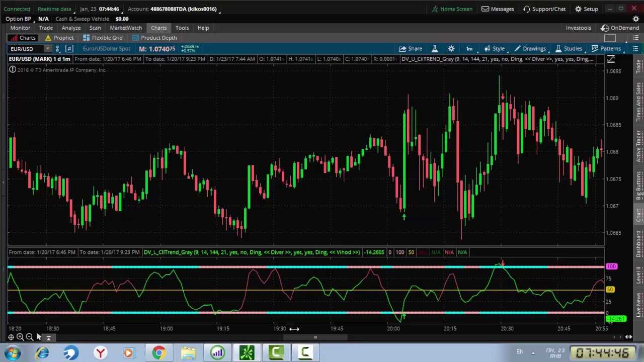Zoom in on the chart
The width and height of the screenshot is (644, 362).
20,337
